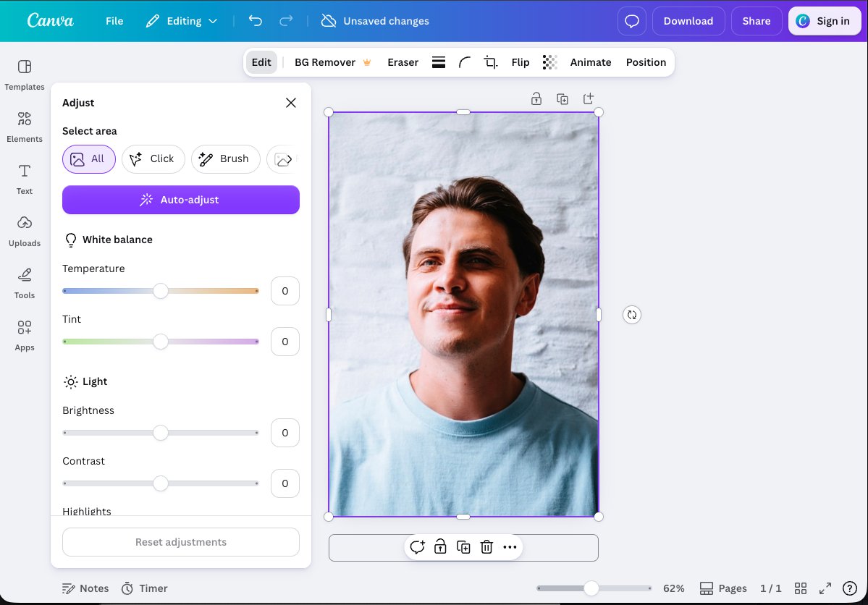Click the 62% zoom percentage
Image resolution: width=868 pixels, height=605 pixels.
(674, 588)
